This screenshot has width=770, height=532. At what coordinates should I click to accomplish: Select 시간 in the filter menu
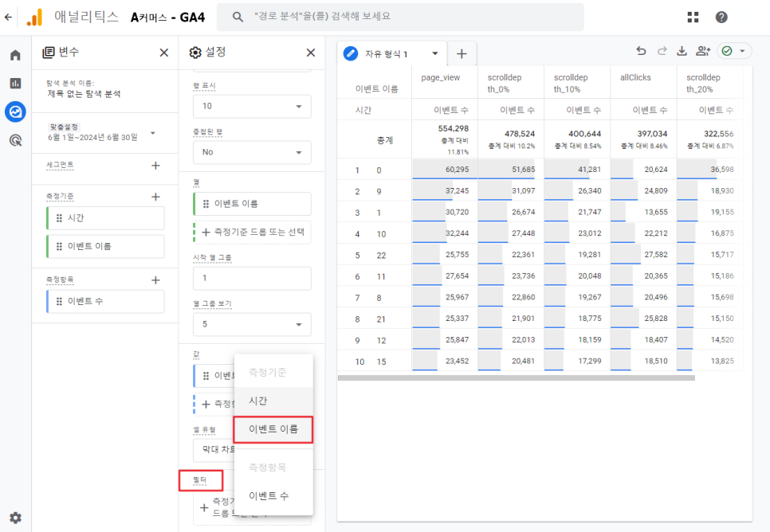273,401
